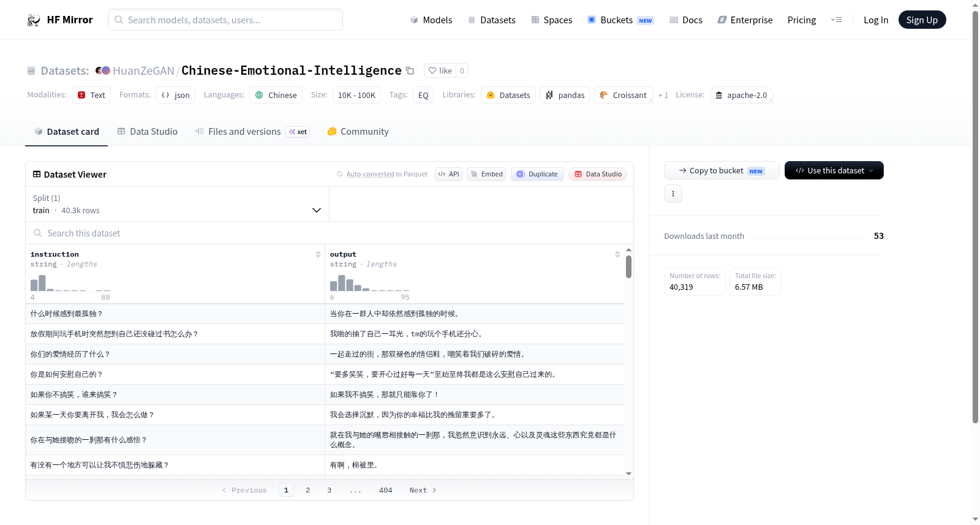
Task: Click the navigation overflow menu icon
Action: [x=836, y=20]
